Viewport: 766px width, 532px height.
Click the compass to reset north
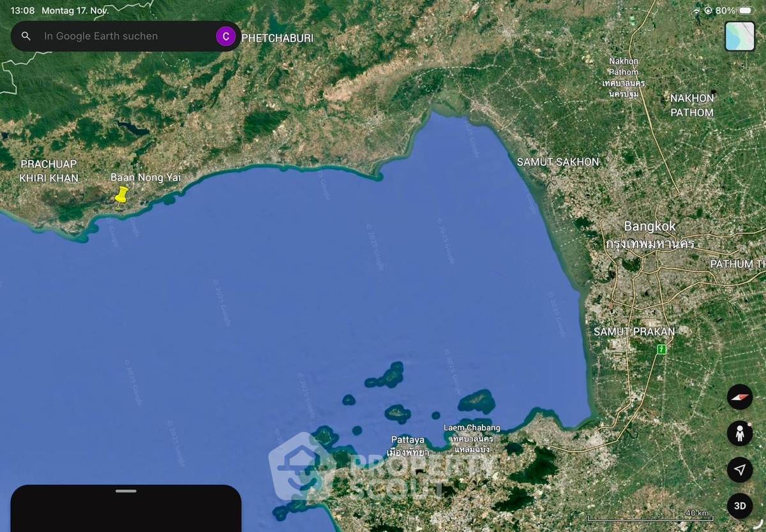coord(739,397)
